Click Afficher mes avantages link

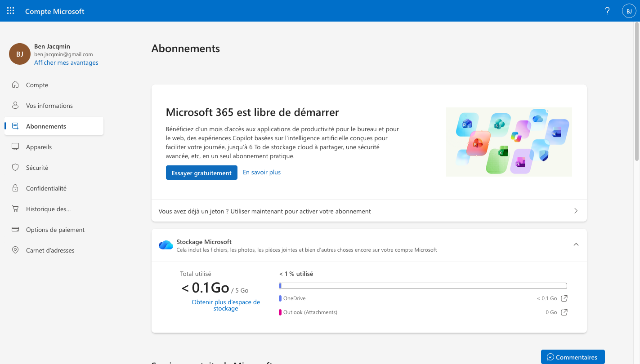(66, 62)
